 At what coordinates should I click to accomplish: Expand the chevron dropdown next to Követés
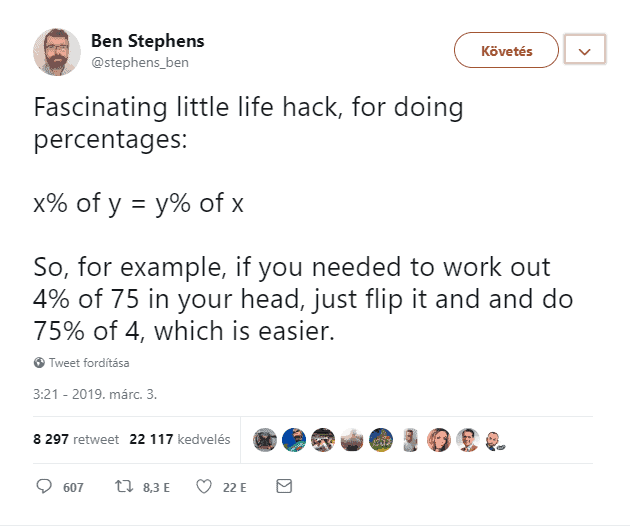point(585,51)
